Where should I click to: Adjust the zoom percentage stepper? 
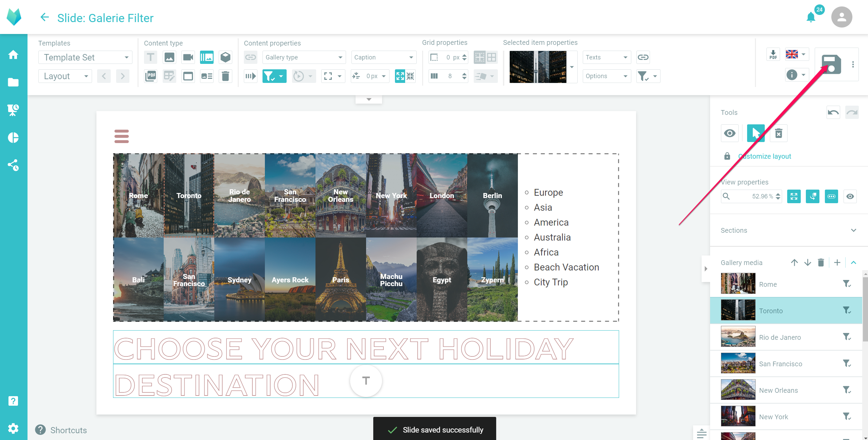(778, 196)
